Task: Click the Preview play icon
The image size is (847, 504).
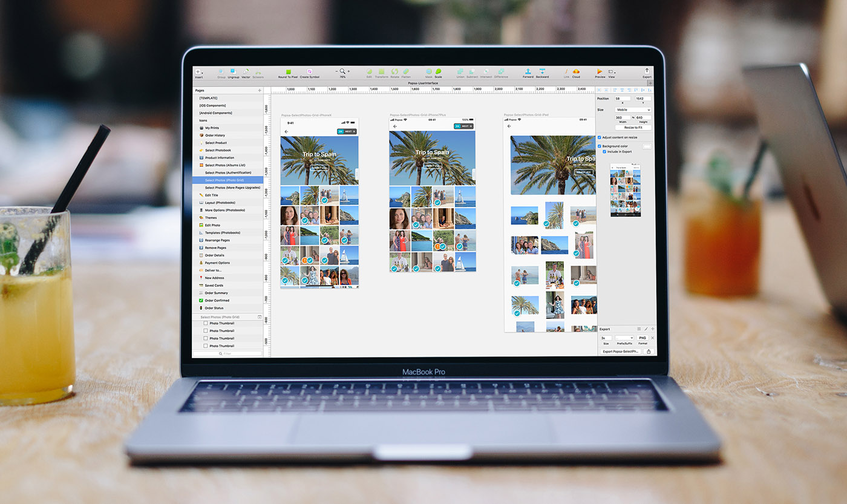Action: click(600, 71)
